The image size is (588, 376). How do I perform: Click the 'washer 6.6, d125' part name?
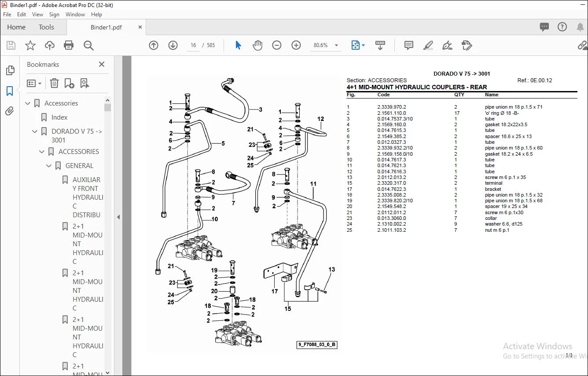(504, 224)
